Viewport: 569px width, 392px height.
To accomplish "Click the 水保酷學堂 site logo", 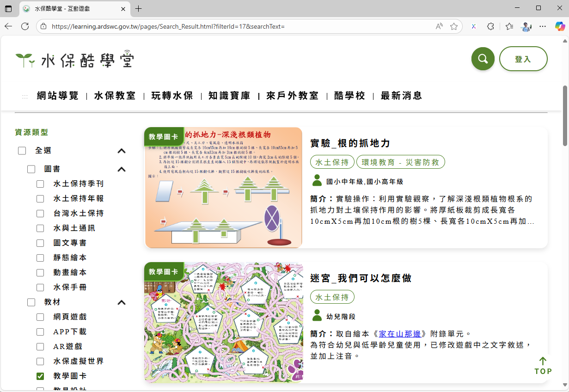I will tap(75, 60).
